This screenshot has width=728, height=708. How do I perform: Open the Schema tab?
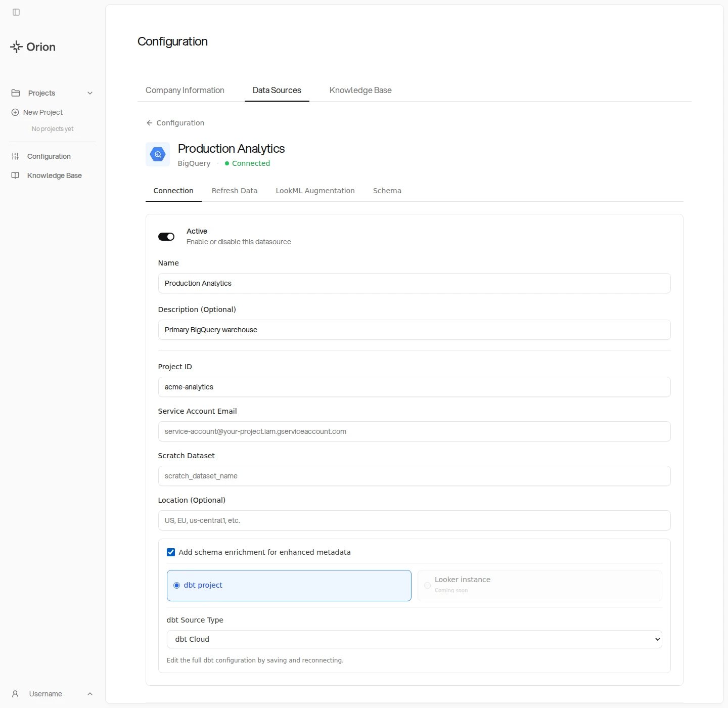pyautogui.click(x=387, y=191)
